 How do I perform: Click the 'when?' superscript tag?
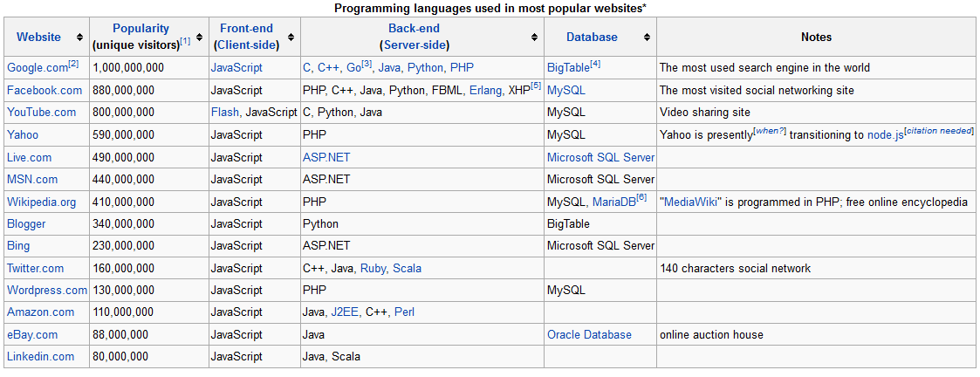click(x=771, y=131)
